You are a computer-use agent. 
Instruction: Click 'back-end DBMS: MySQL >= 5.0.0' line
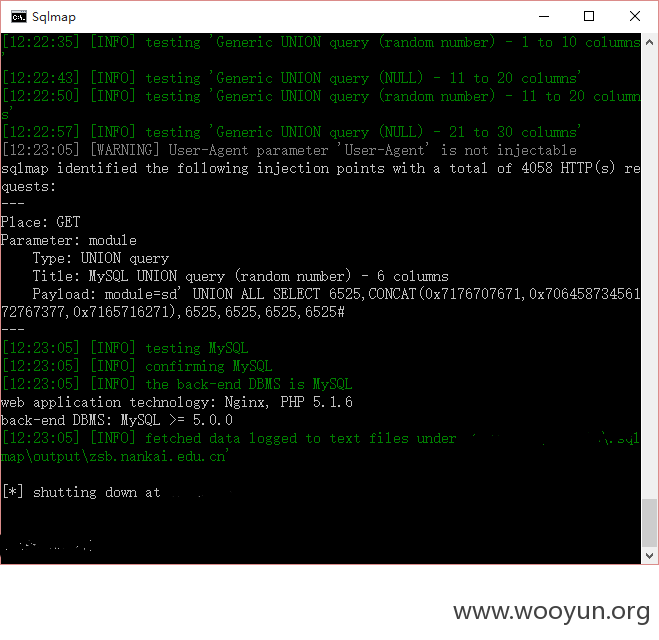117,420
